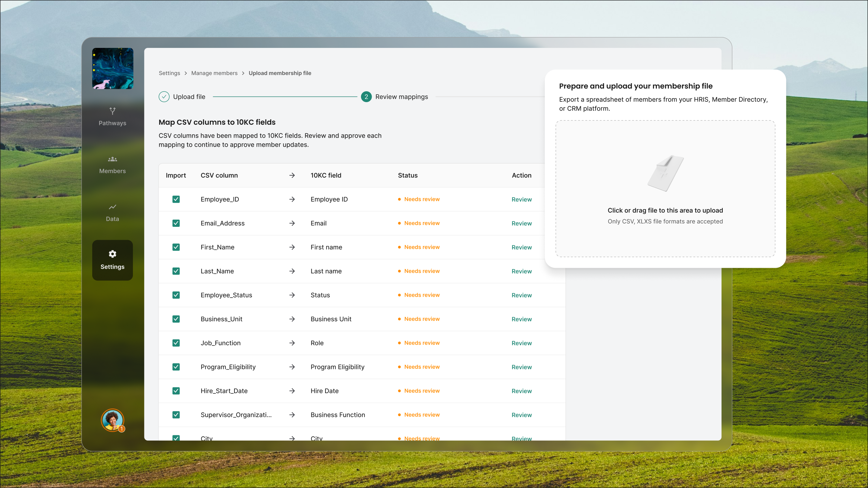This screenshot has width=868, height=488.
Task: Click the Review mappings step label
Action: [402, 97]
